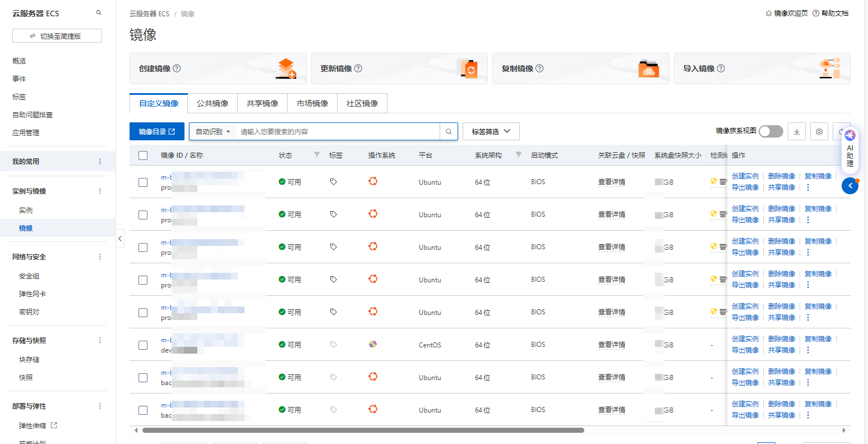The height and width of the screenshot is (444, 868).
Task: Check the fifth image row checkbox
Action: pyautogui.click(x=143, y=313)
